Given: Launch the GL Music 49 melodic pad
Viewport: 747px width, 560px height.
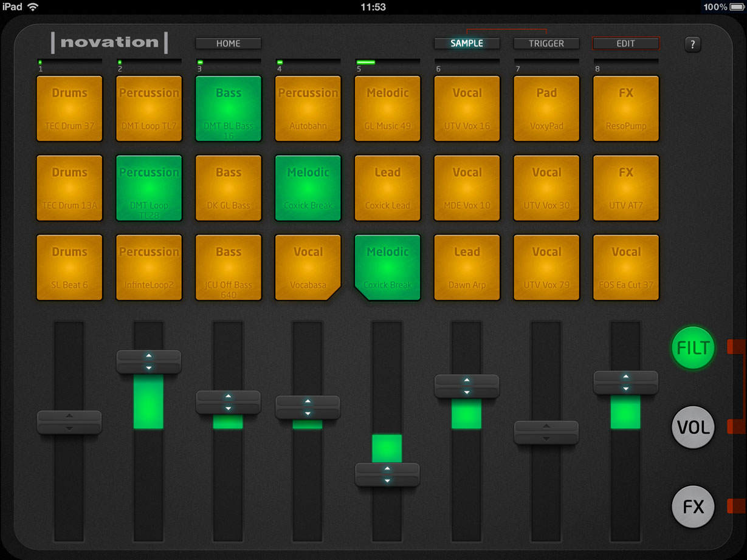Looking at the screenshot, I should [x=387, y=108].
